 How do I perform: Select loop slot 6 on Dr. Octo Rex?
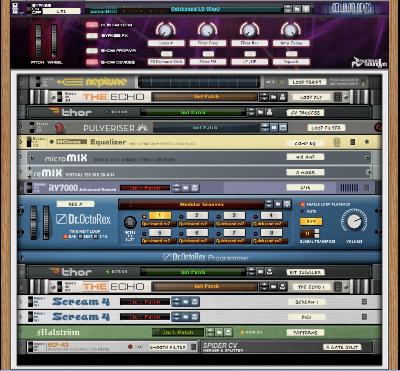[x=197, y=232]
